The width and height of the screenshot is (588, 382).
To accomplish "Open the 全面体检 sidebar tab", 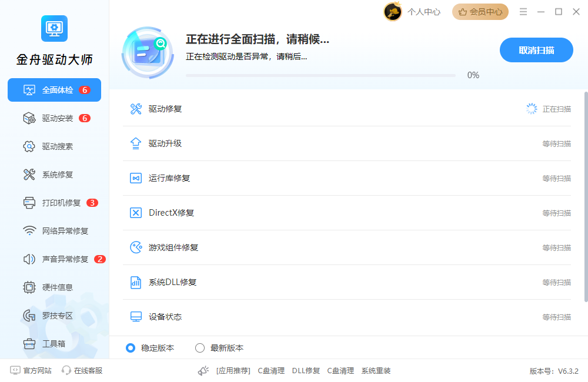I will click(x=54, y=90).
